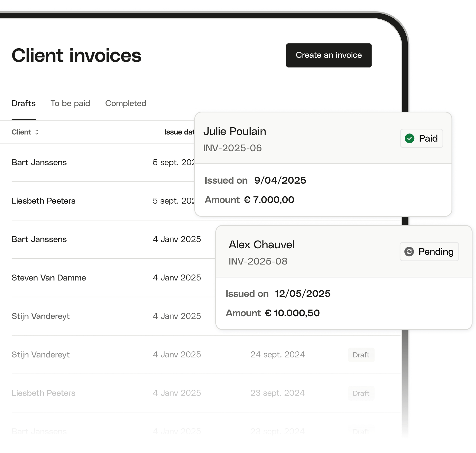Sort by Client column sort arrows
This screenshot has width=476, height=453.
[x=37, y=132]
